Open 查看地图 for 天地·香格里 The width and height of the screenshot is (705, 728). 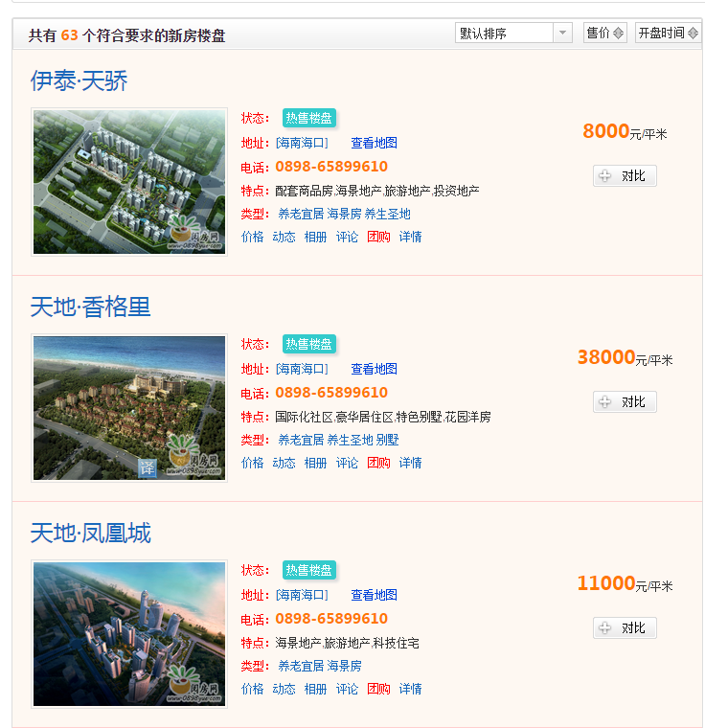tap(374, 369)
